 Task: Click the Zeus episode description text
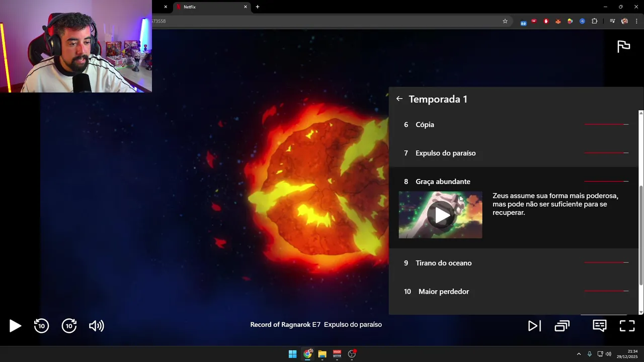[555, 204]
